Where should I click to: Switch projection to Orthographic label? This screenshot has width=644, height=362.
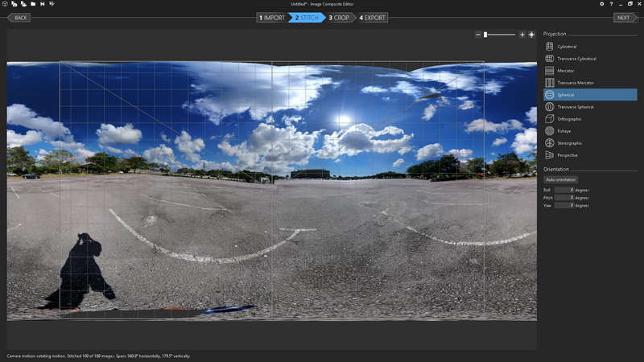569,119
